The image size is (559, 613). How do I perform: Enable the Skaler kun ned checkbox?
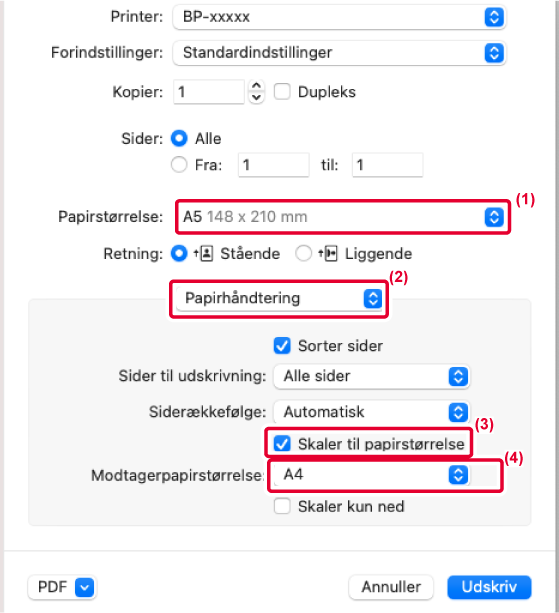pyautogui.click(x=282, y=506)
